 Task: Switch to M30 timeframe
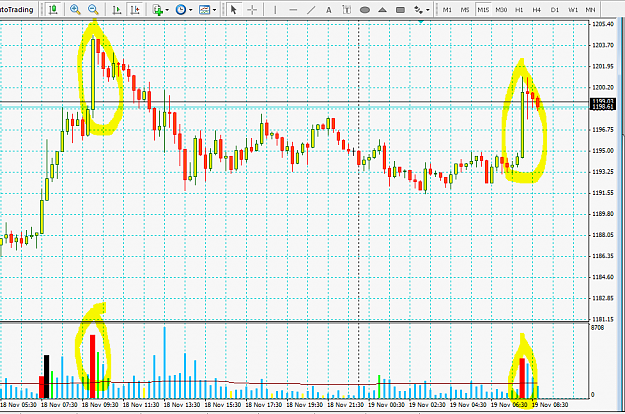tap(501, 10)
